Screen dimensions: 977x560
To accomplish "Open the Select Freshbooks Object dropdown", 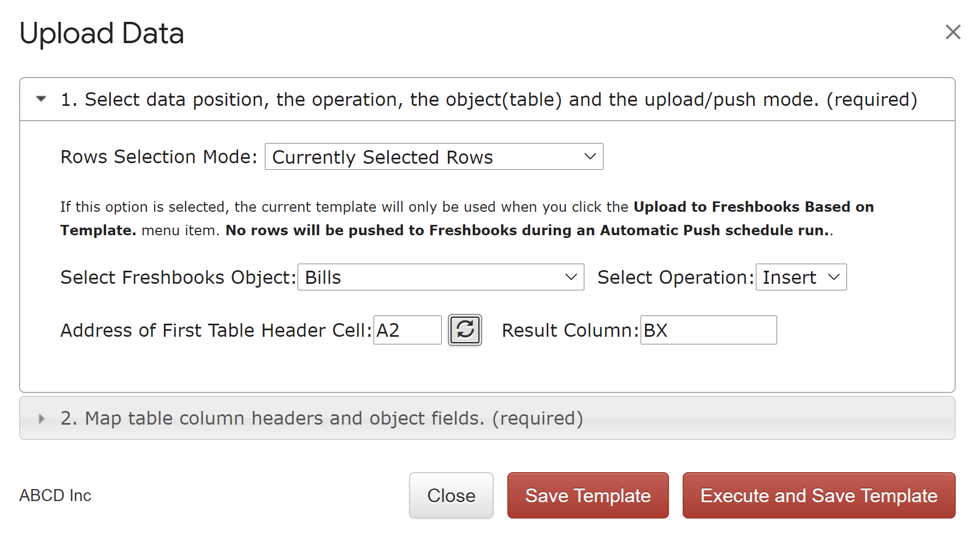I will (x=441, y=277).
